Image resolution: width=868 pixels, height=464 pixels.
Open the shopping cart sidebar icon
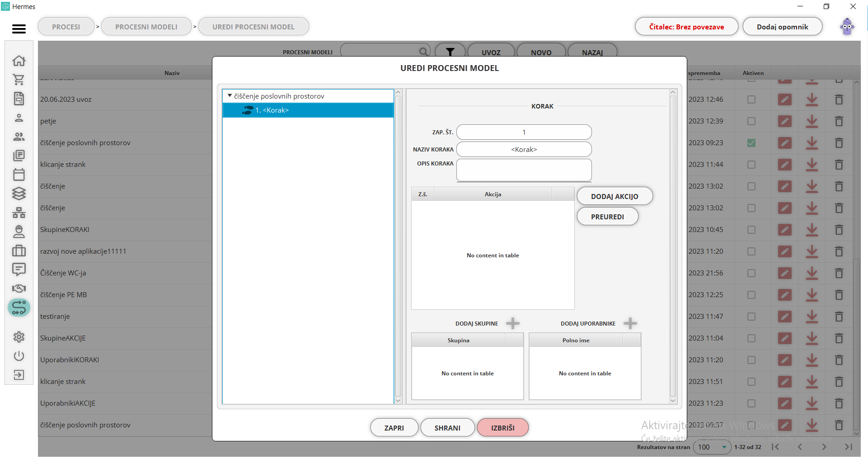(19, 80)
